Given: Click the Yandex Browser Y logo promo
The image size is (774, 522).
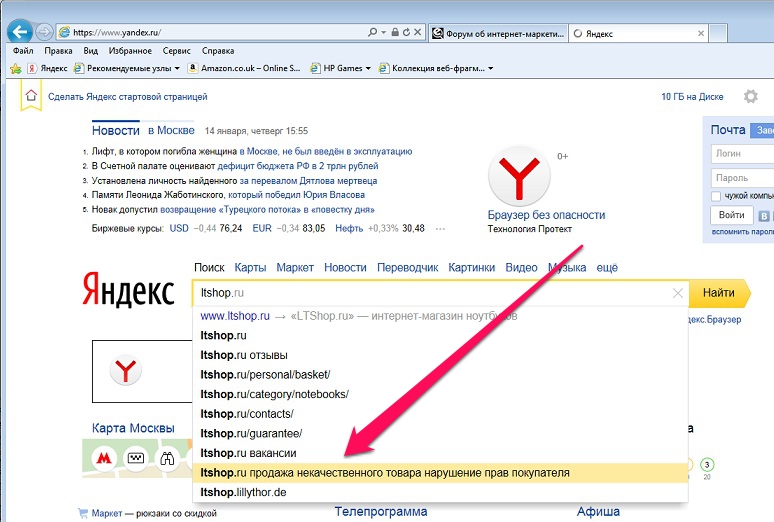Looking at the screenshot, I should [519, 176].
